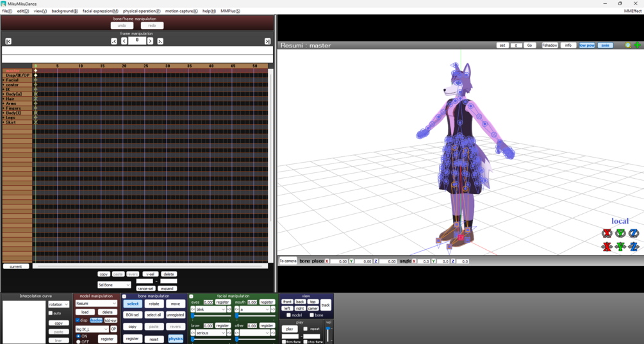Screen dimensions: 644x344
Task: Open the brow serious morph dropdown
Action: coord(211,333)
